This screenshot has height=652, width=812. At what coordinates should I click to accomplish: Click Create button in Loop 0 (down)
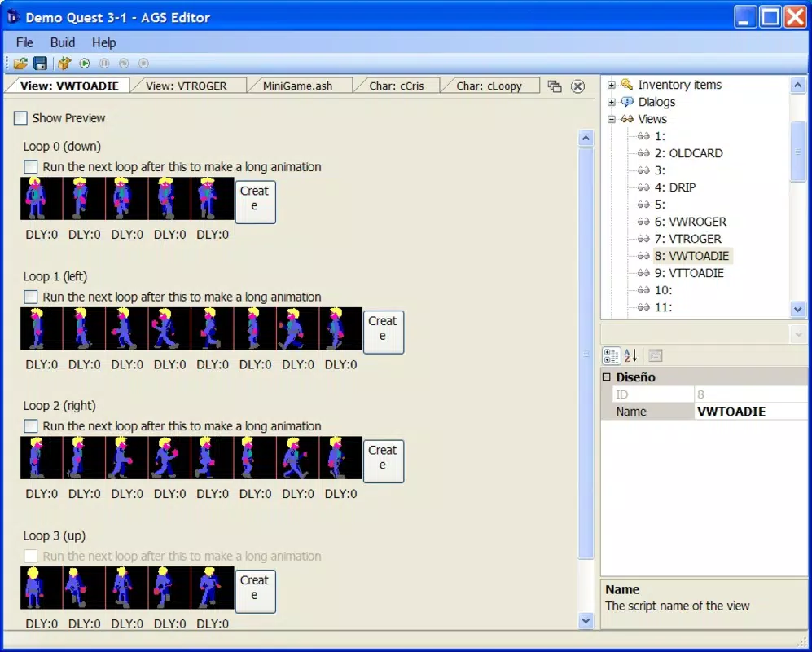click(x=255, y=202)
